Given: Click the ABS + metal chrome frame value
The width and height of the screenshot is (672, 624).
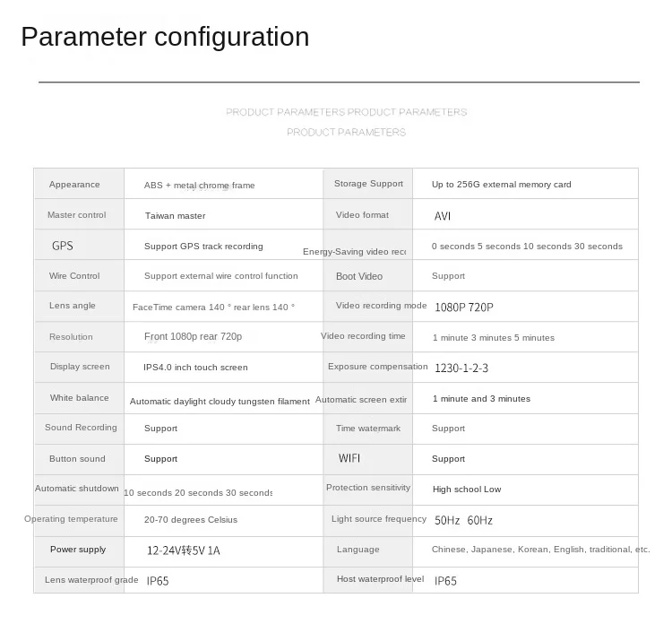Looking at the screenshot, I should pos(199,186).
